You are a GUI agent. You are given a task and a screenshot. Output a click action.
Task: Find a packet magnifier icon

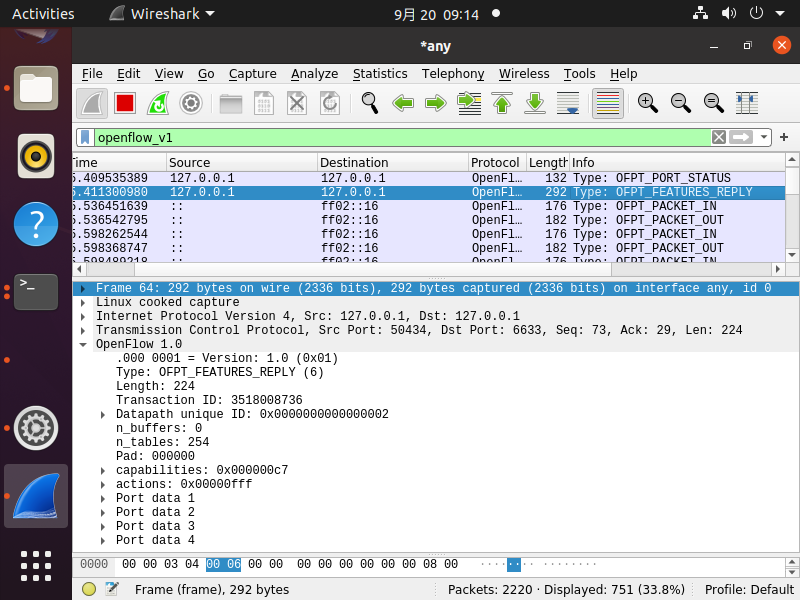369,104
